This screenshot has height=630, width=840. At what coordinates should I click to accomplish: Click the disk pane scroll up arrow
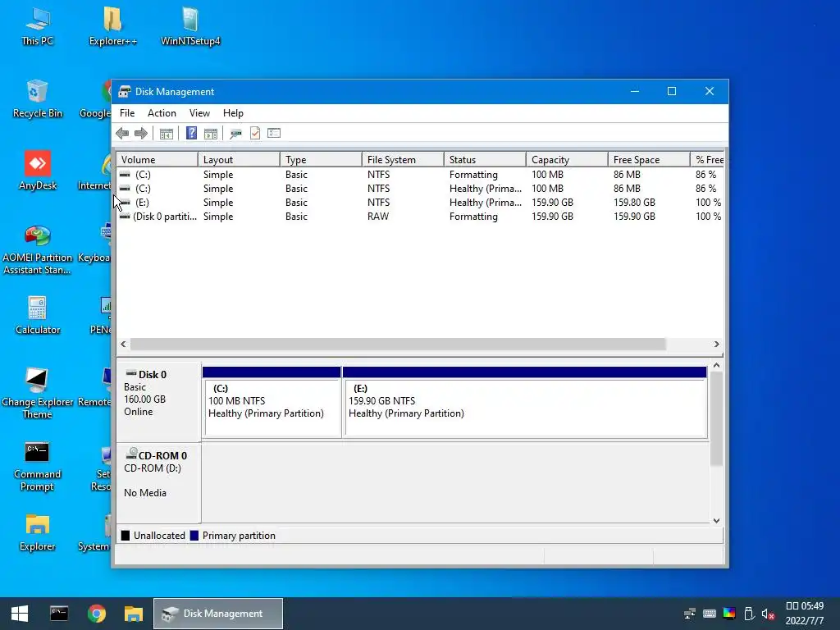coord(716,365)
